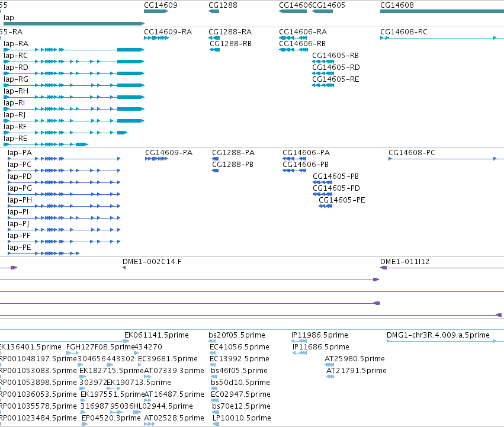Click the lap-PD protein label
The height and width of the screenshot is (427, 504).
pos(20,176)
